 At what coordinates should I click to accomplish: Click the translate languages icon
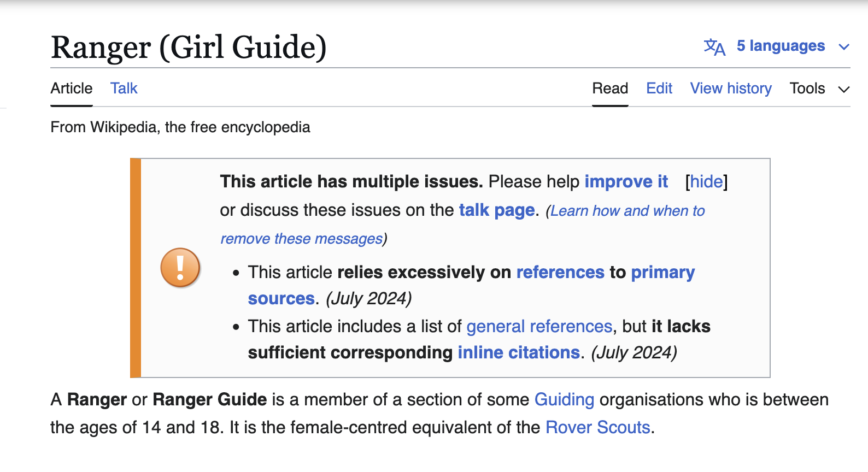[x=714, y=47]
